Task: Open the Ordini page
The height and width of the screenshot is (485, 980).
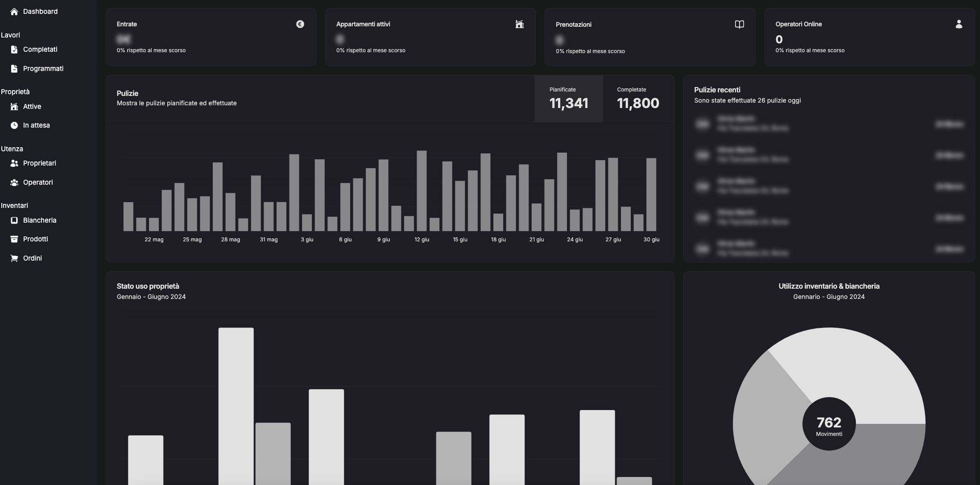Action: tap(33, 258)
